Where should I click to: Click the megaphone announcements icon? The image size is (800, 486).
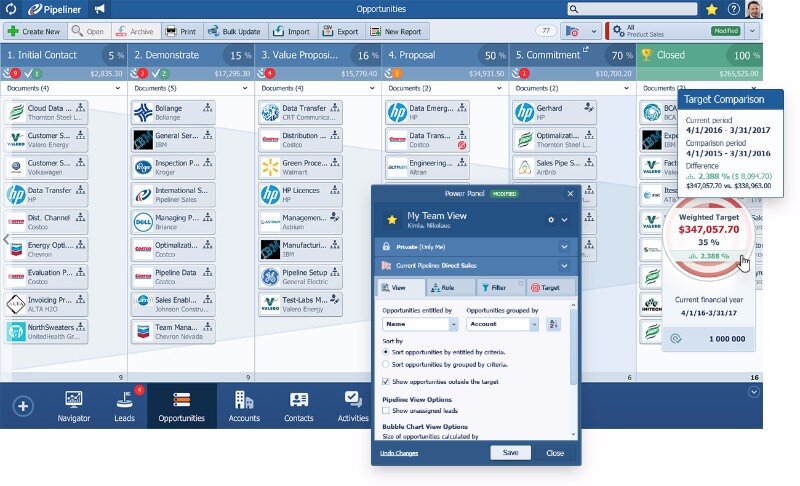pyautogui.click(x=100, y=9)
